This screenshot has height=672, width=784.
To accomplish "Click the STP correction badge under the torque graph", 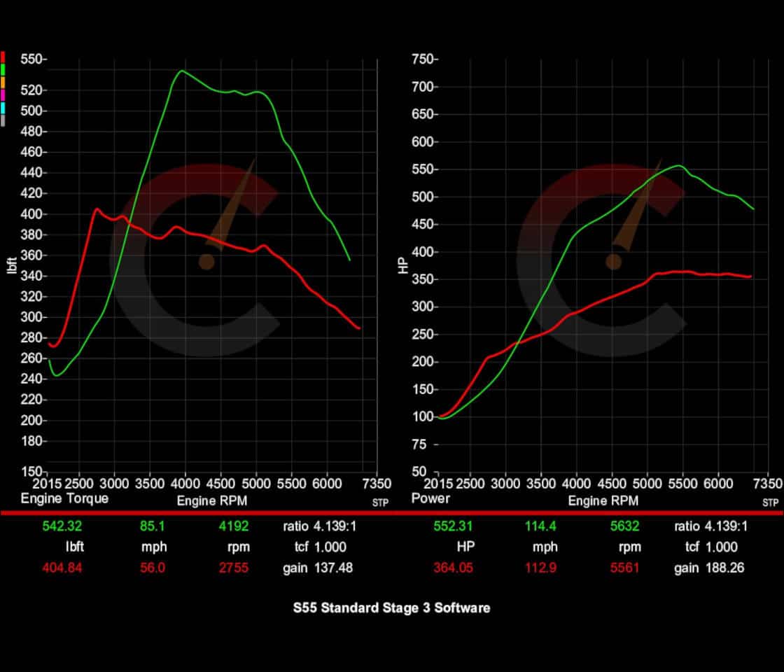I will click(x=381, y=503).
